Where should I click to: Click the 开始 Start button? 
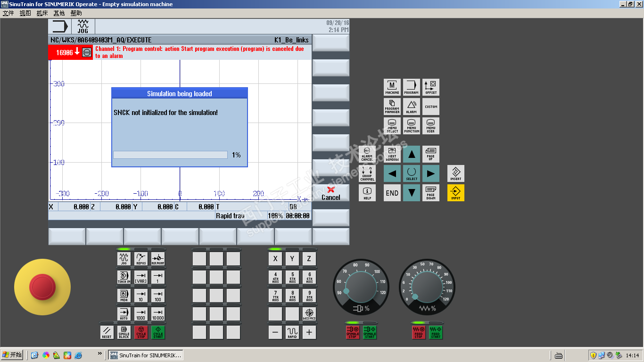(x=12, y=355)
